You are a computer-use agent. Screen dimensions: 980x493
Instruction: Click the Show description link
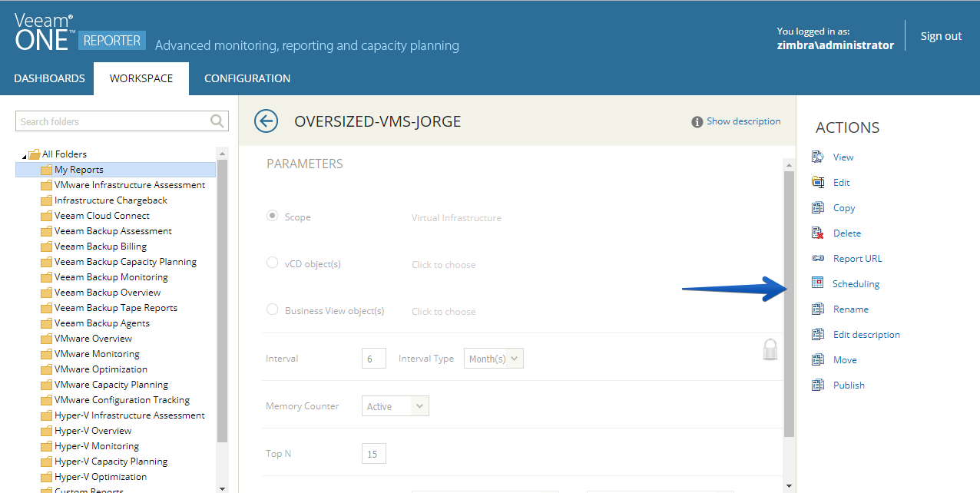(x=743, y=121)
